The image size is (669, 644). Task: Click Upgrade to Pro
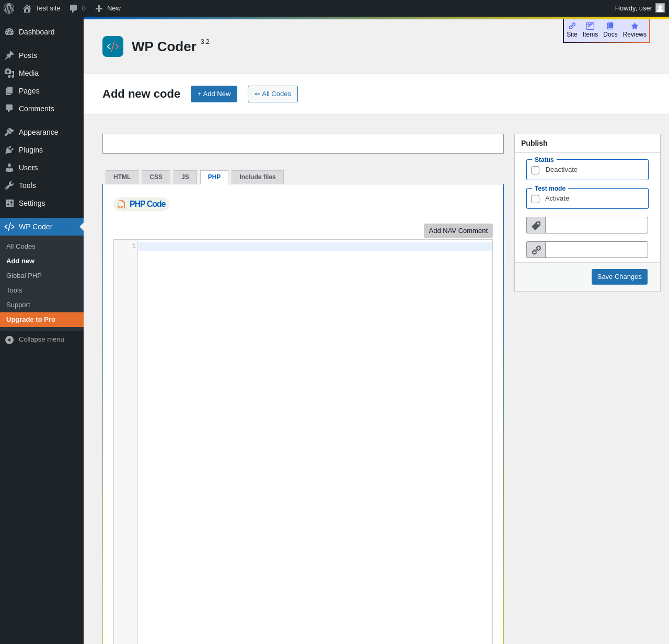click(x=42, y=320)
